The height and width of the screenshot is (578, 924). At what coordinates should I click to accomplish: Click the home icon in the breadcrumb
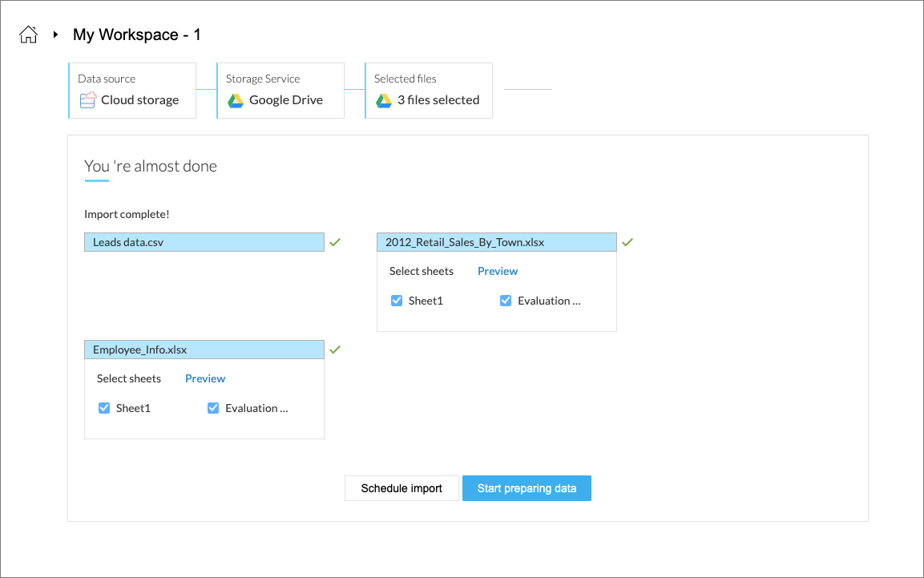tap(28, 34)
